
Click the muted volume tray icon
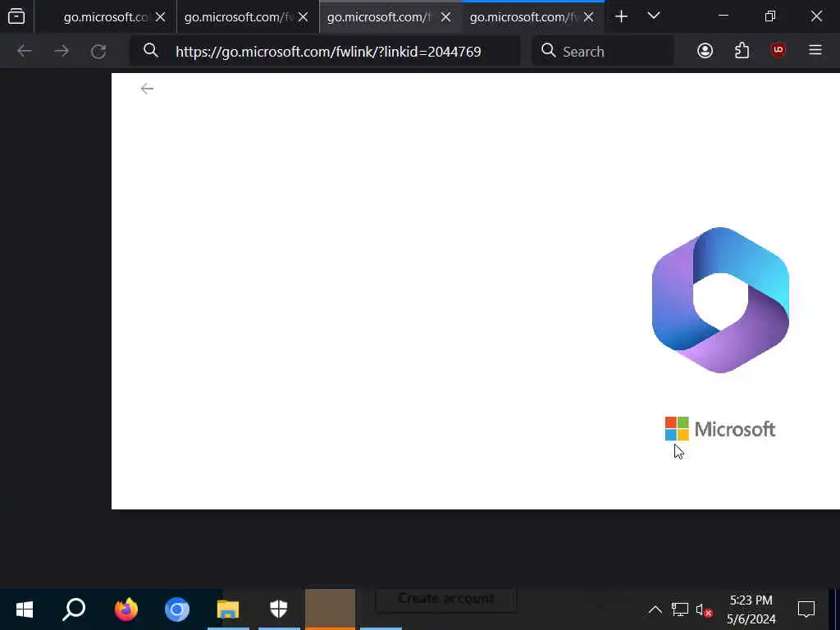pos(703,610)
